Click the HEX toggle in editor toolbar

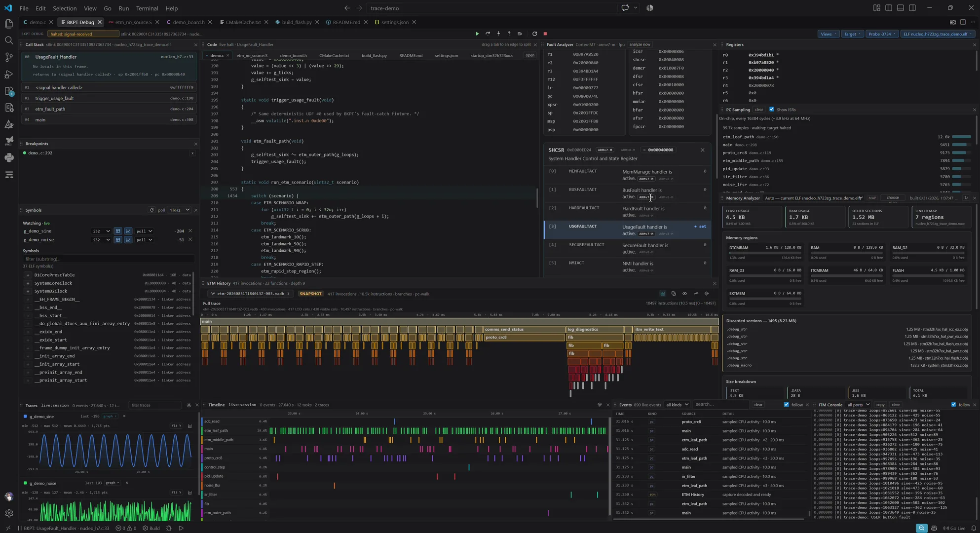[952, 22]
